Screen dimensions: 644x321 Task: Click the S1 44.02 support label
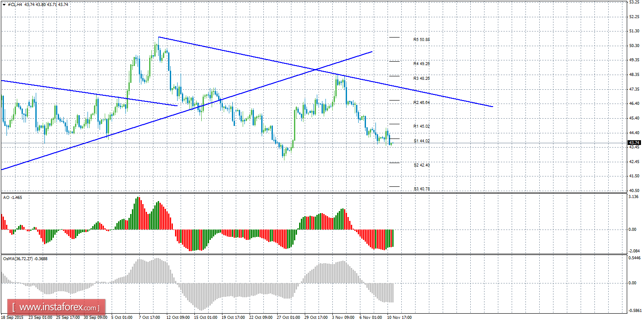pyautogui.click(x=421, y=141)
